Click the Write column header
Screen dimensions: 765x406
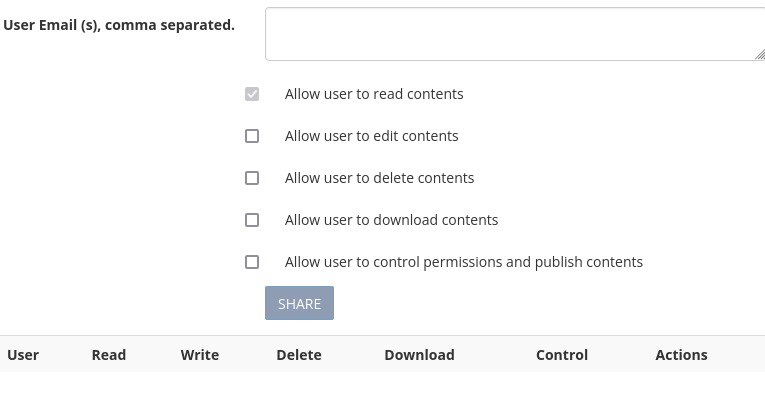pyautogui.click(x=200, y=355)
